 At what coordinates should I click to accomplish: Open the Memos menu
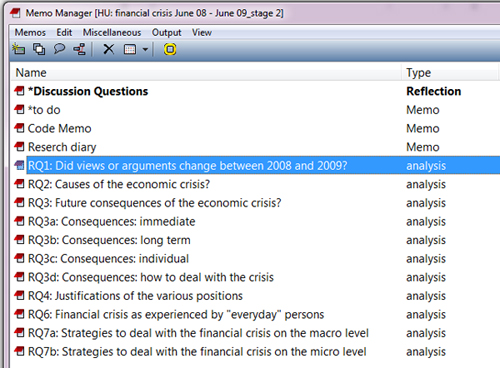click(30, 33)
